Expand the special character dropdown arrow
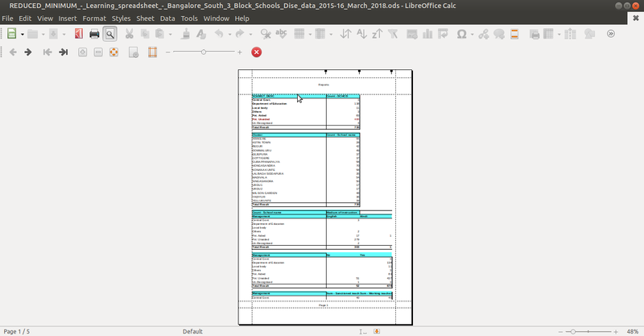Screen dimensions: 644x336 click(x=472, y=35)
